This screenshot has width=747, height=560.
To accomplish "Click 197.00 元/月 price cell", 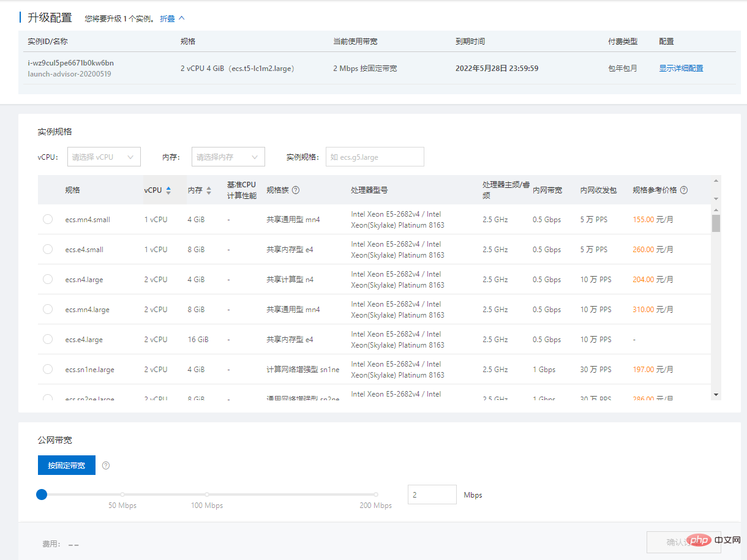I will pos(653,369).
